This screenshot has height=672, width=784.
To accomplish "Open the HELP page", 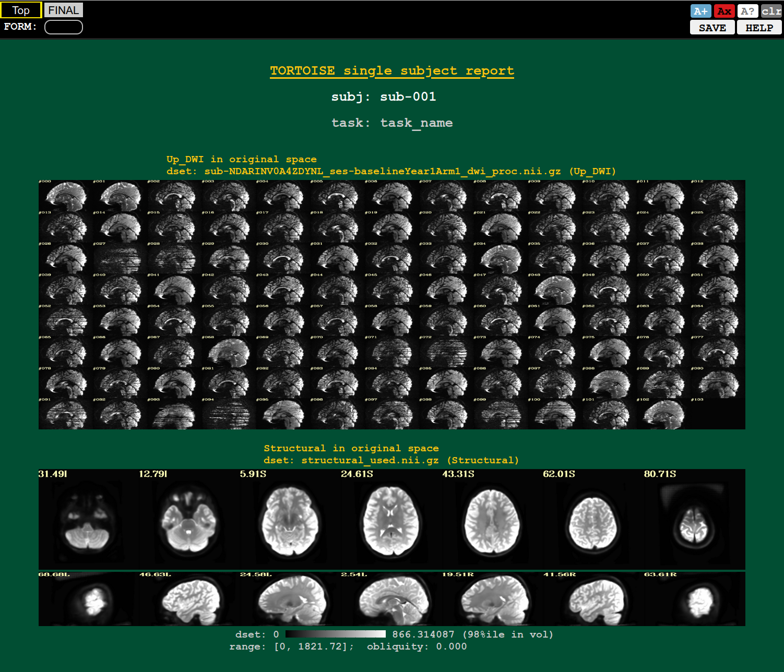I will click(x=759, y=28).
